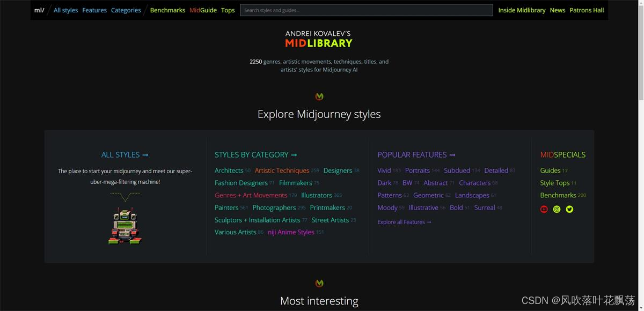This screenshot has height=311, width=644.
Task: Select the Illustrators category
Action: (x=317, y=195)
